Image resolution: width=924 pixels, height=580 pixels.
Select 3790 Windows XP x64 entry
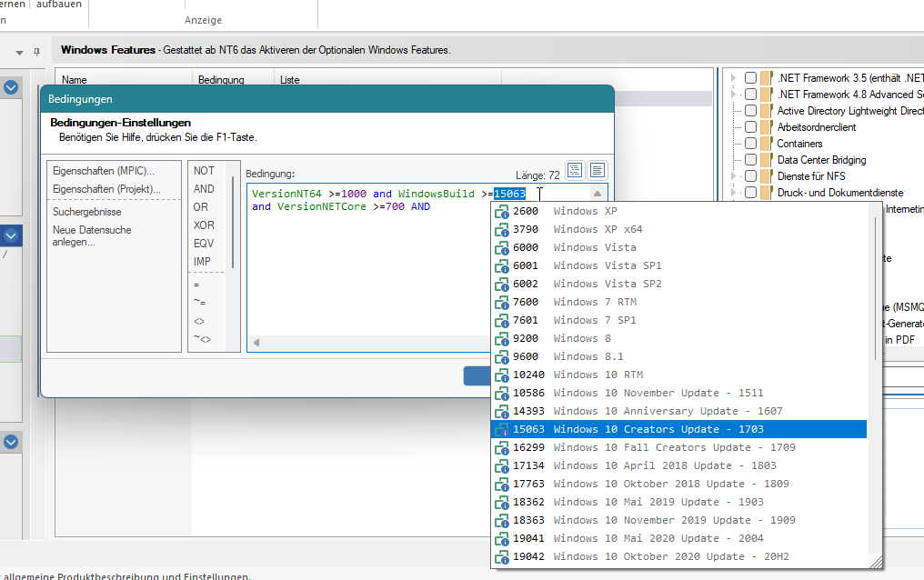point(678,230)
